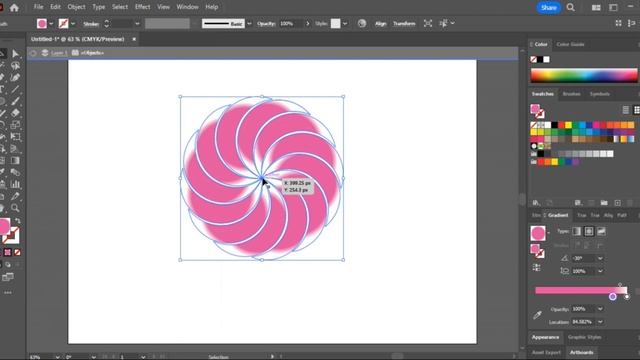The height and width of the screenshot is (360, 640).
Task: Open the stroke color dropdown arrow
Action: click(73, 24)
